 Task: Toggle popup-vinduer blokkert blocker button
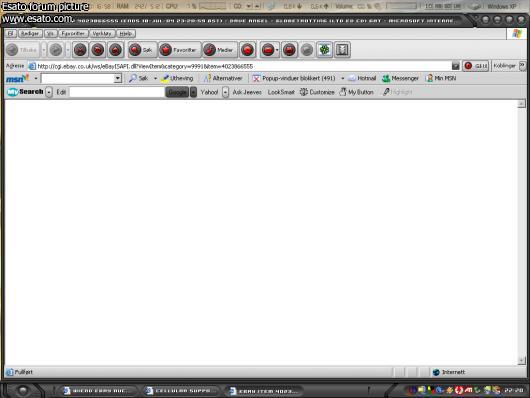(x=294, y=78)
